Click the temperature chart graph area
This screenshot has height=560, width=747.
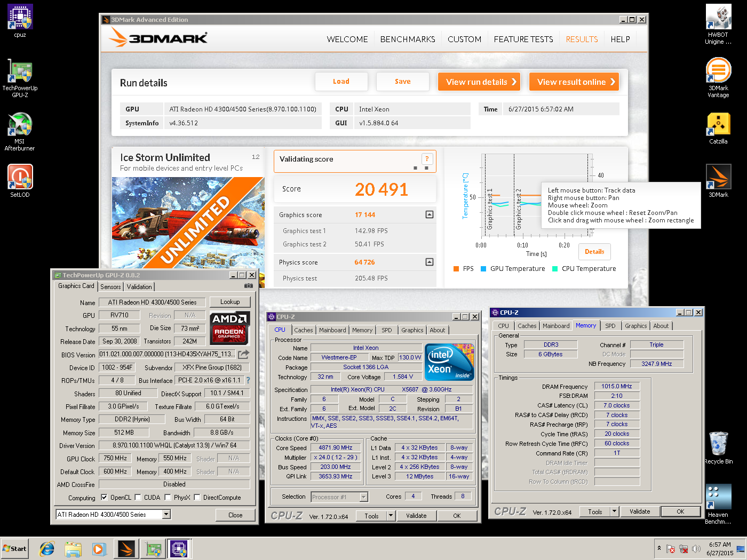click(536, 196)
